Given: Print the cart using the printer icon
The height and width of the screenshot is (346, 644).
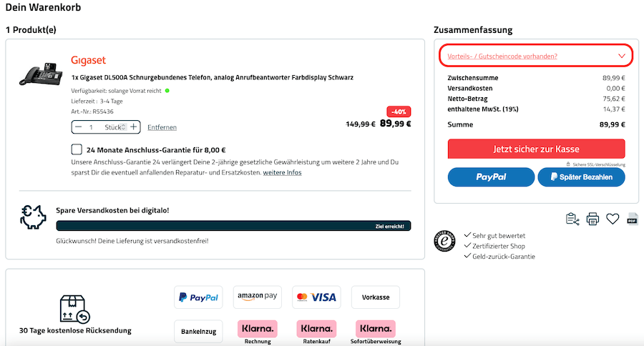Looking at the screenshot, I should tap(592, 219).
